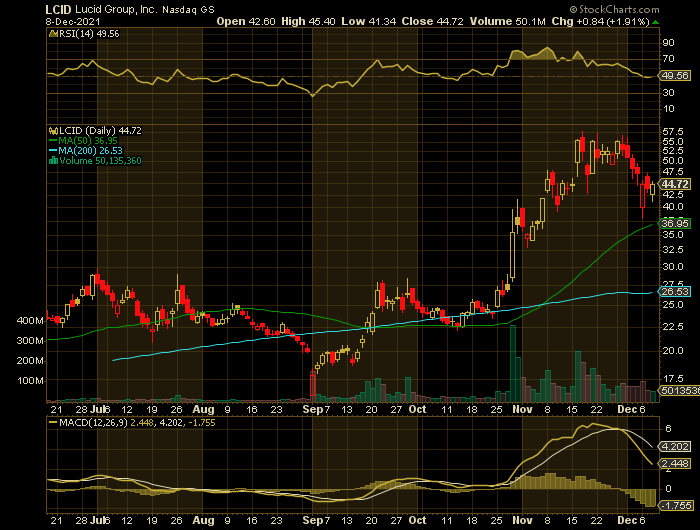This screenshot has height=530, width=700.
Task: Click the Volume 50.1M header value
Action: pos(507,21)
